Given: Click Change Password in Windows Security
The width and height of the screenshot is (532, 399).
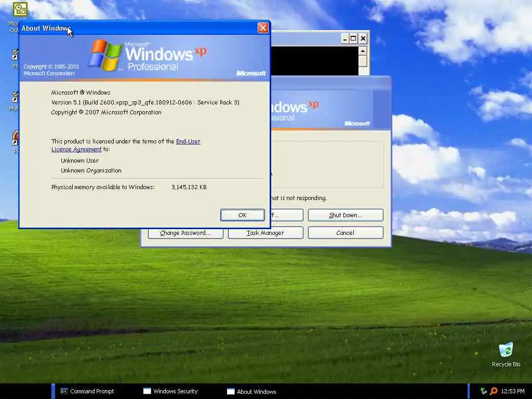Looking at the screenshot, I should [x=185, y=233].
